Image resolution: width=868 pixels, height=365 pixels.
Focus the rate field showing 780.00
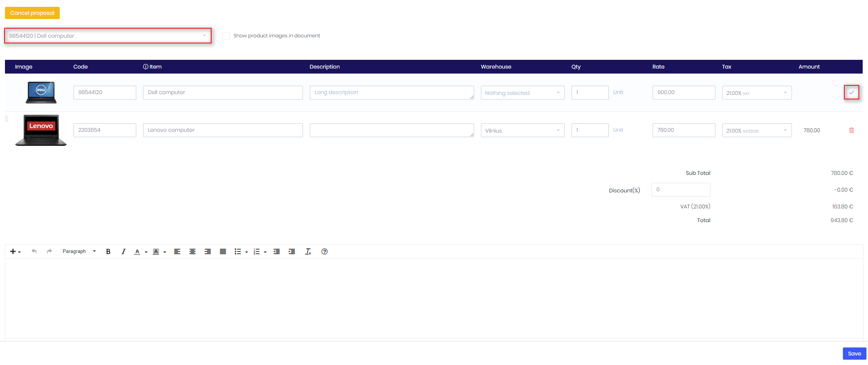(684, 130)
